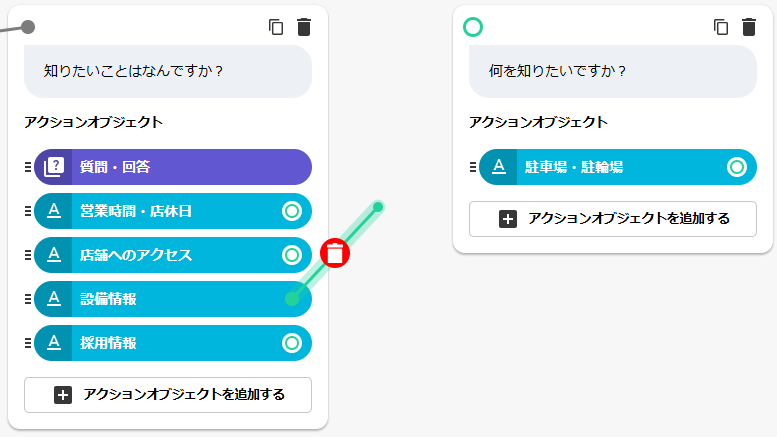Add action object to right card
Screen dimensions: 777x437
pyautogui.click(x=613, y=219)
